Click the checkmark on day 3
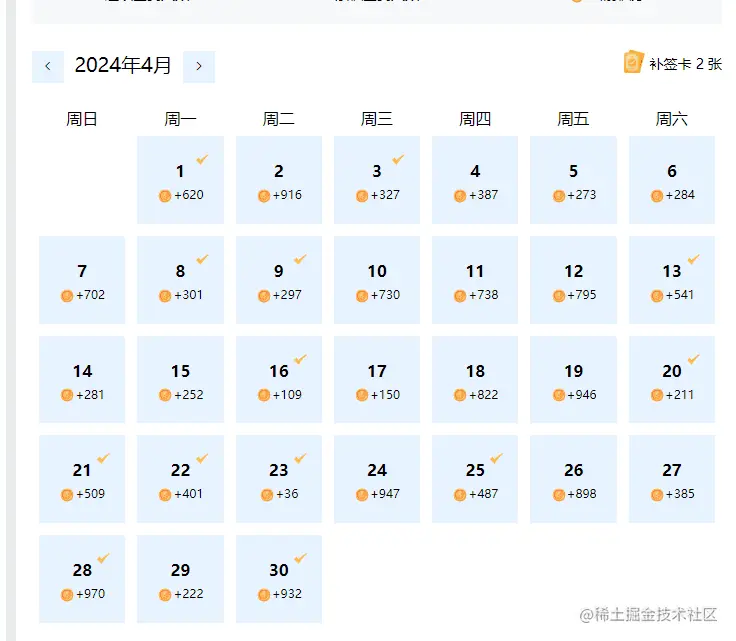The width and height of the screenshot is (736, 641). [399, 160]
